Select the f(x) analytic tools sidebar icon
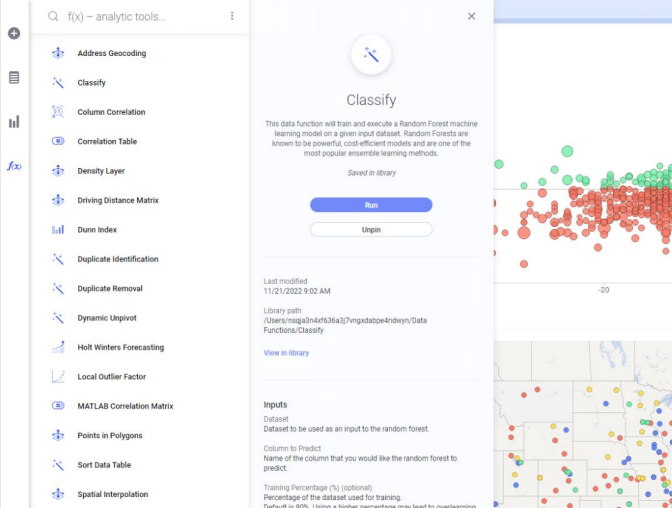 14,166
